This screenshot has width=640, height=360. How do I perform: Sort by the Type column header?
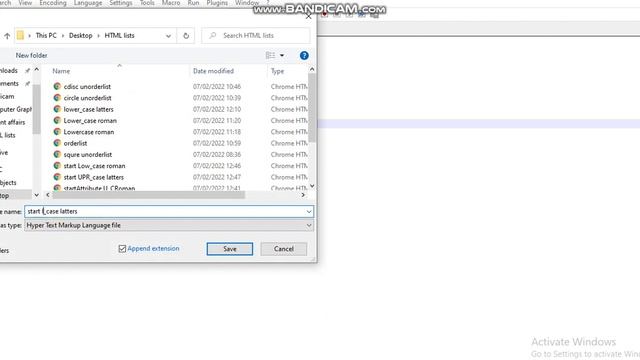(277, 71)
